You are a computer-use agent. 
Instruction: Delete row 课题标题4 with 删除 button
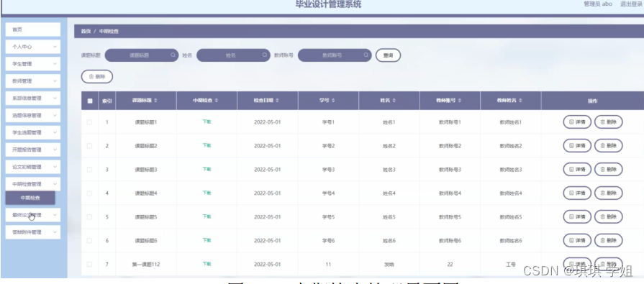tap(609, 193)
